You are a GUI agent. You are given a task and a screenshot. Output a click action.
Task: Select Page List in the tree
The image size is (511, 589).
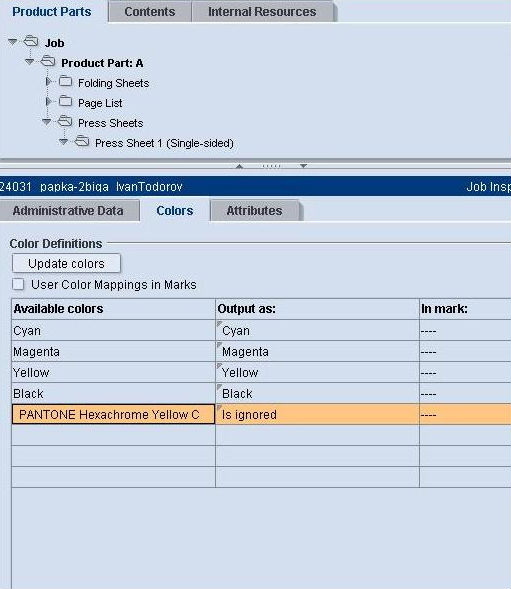100,103
